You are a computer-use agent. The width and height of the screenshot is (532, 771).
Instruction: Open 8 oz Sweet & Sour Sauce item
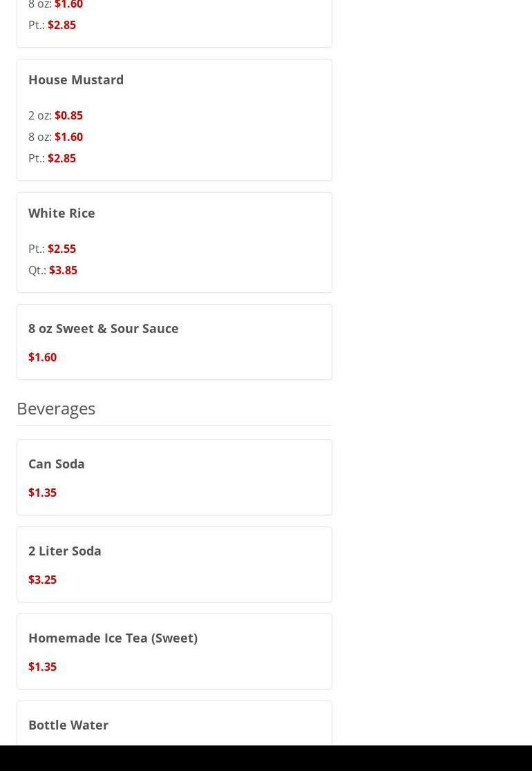104,329
